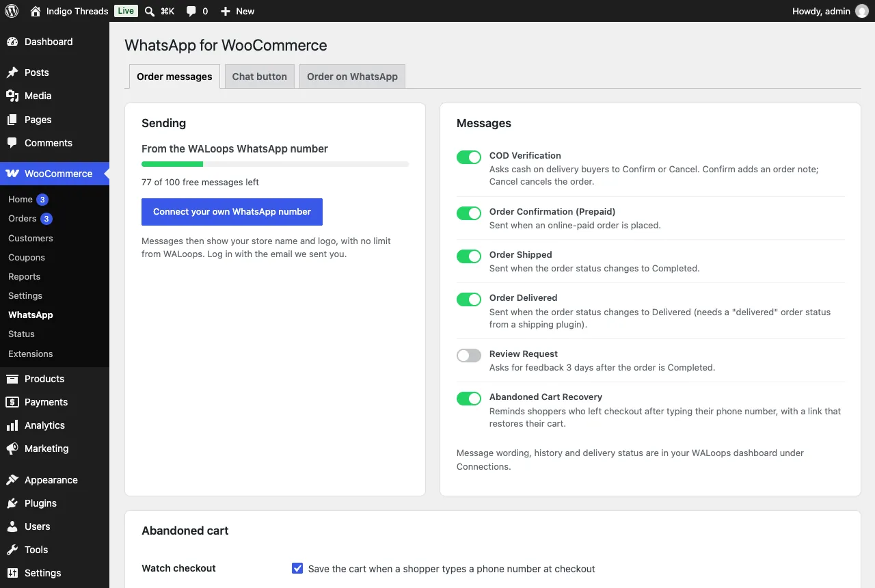Click the Dashboard gauge icon
This screenshot has height=588, width=875.
(x=12, y=42)
